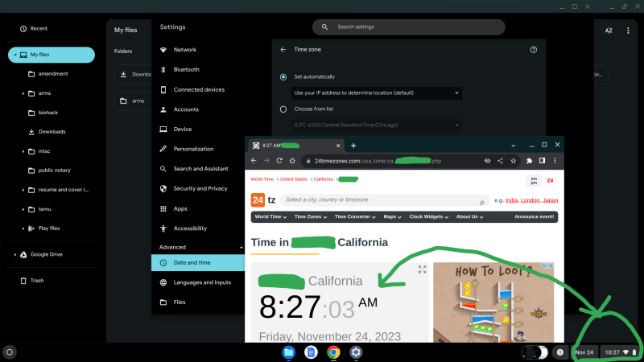The width and height of the screenshot is (644, 362).
Task: Expand About Us menu
Action: [469, 216]
